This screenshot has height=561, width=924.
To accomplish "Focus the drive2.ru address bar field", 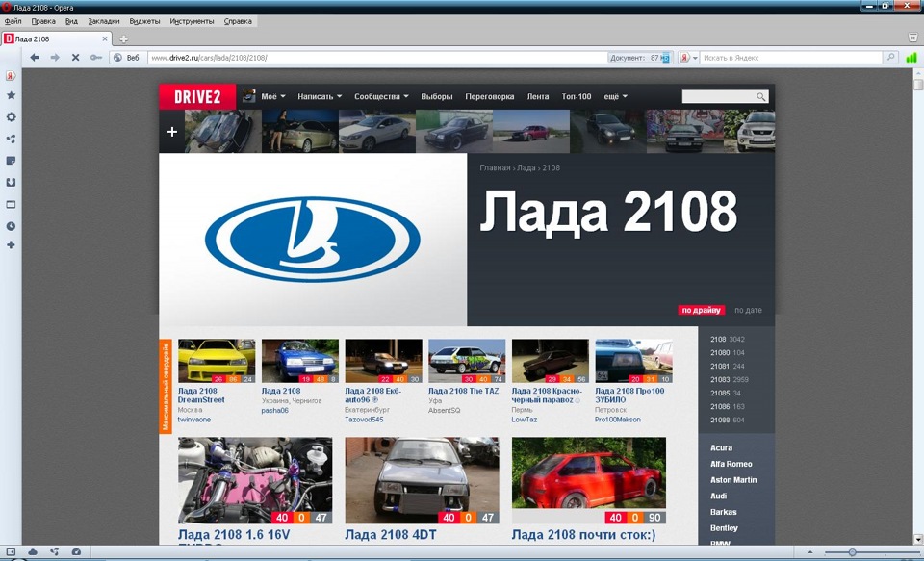I will tap(377, 58).
